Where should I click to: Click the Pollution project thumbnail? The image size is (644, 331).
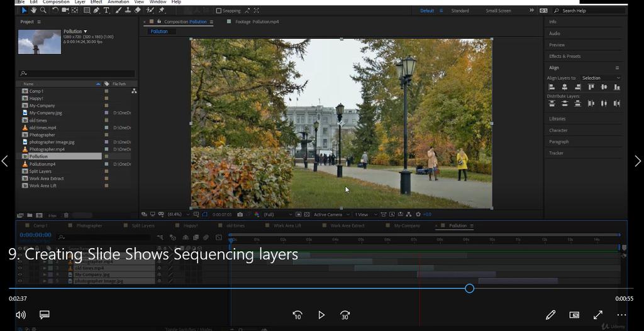40,41
